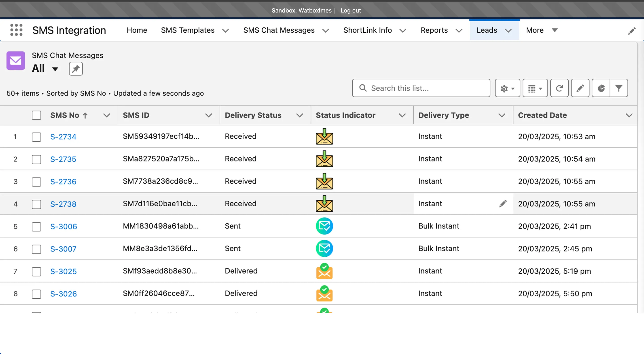Expand the Leads tab menu
This screenshot has height=354, width=644.
(x=508, y=30)
